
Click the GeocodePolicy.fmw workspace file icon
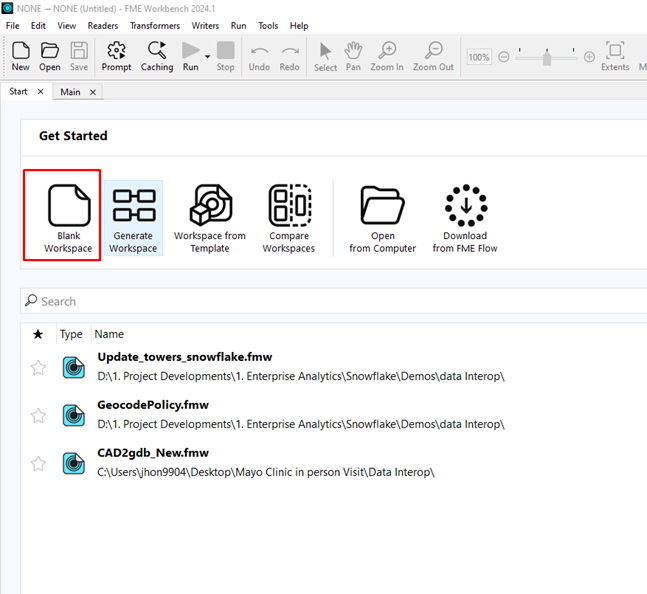click(74, 415)
